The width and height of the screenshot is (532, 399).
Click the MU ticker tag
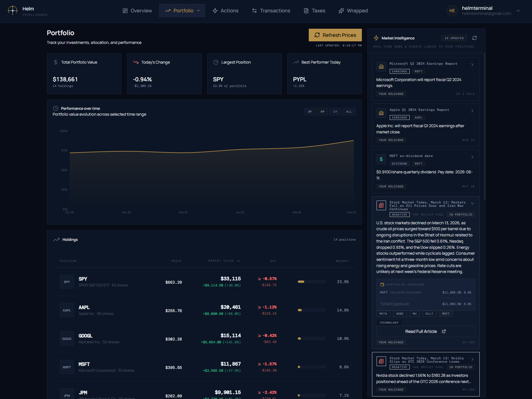pos(415,314)
